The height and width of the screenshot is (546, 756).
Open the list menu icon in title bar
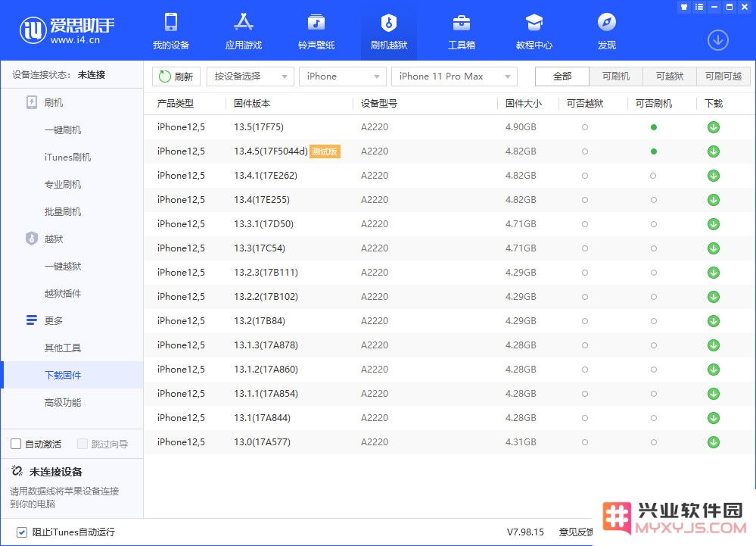point(699,7)
